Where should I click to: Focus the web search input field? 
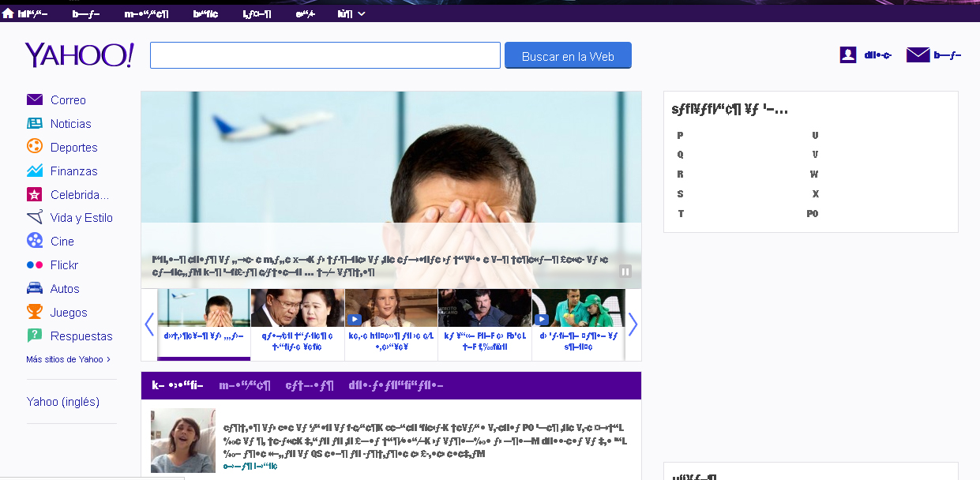(325, 55)
